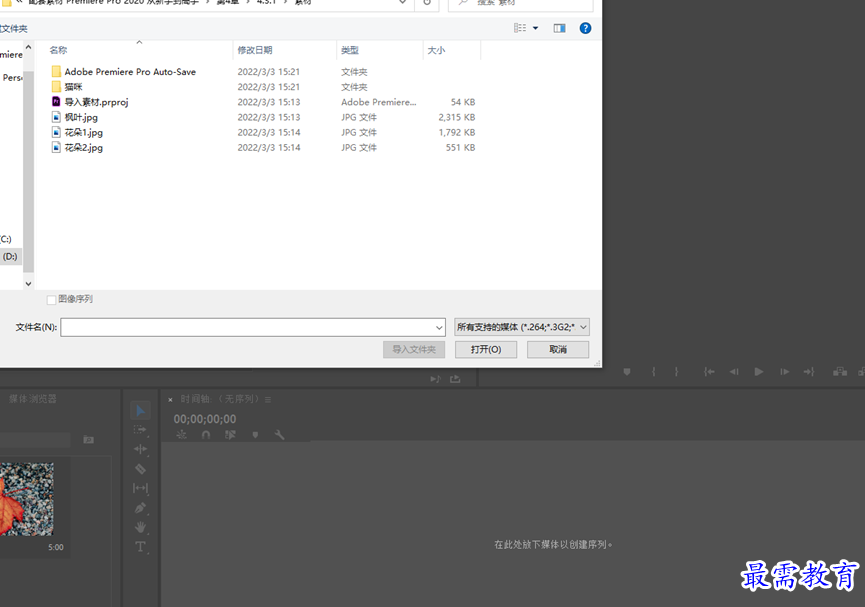Go to In point in monitor
The width and height of the screenshot is (865, 607).
coord(709,372)
